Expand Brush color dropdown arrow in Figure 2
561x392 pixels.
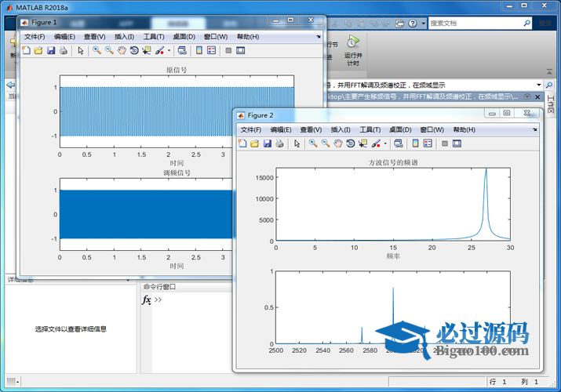coord(385,143)
